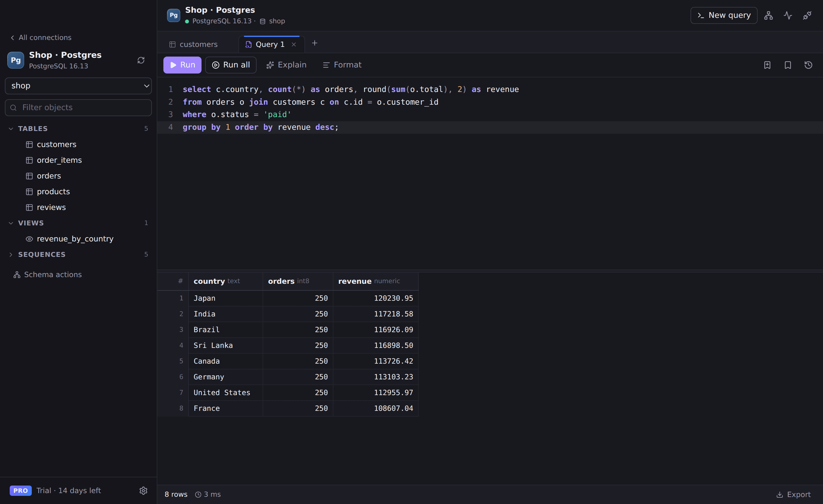This screenshot has width=823, height=504.
Task: Click the reviews table icon
Action: point(29,208)
